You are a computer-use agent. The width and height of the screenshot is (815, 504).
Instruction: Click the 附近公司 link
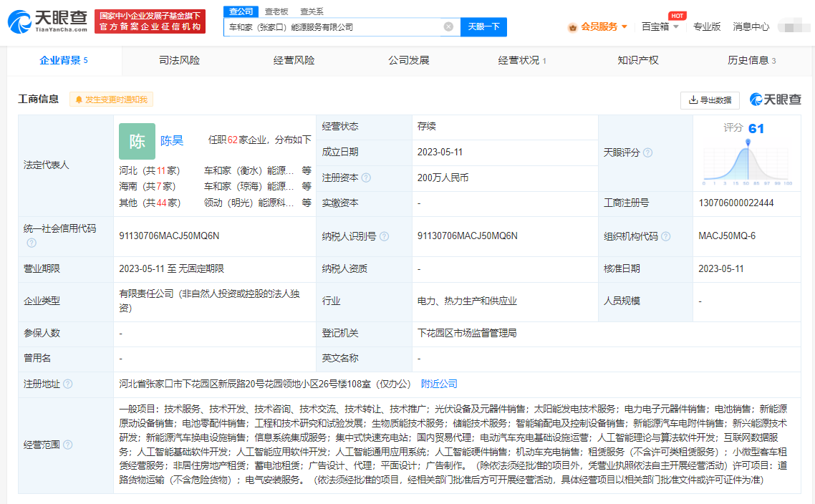tap(439, 384)
